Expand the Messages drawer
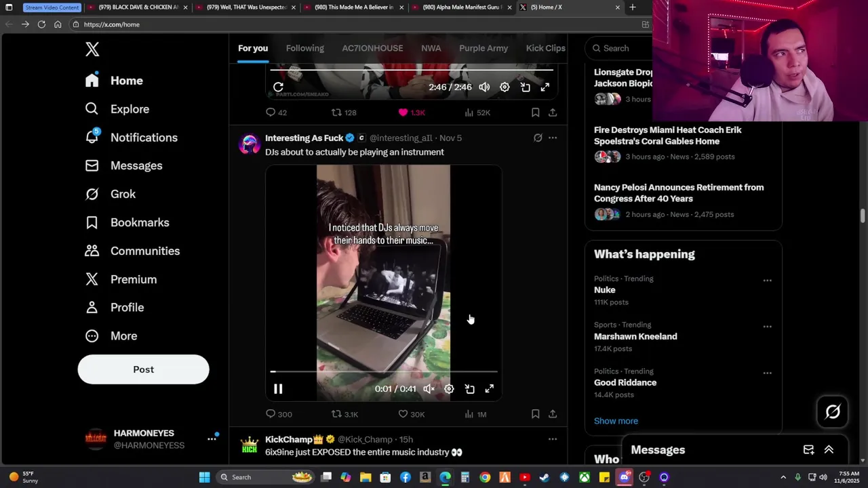Screen dimensions: 868x488 pos(829,450)
